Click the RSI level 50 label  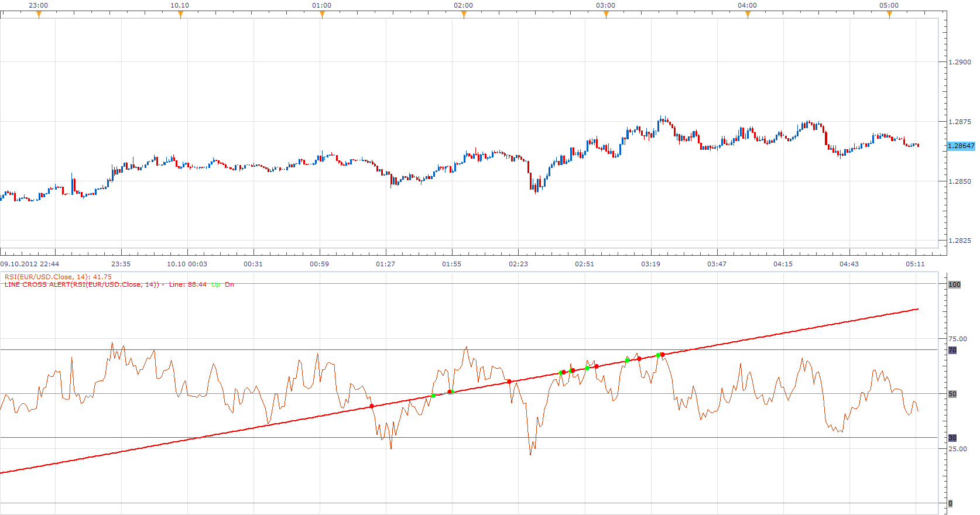[952, 394]
